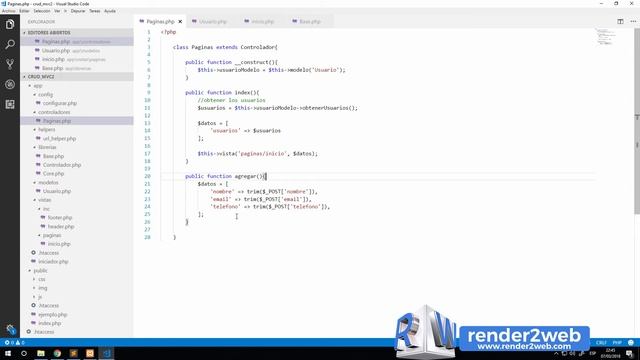
Task: Collapse the CRUD_MVC2 project section
Action: pos(77,77)
